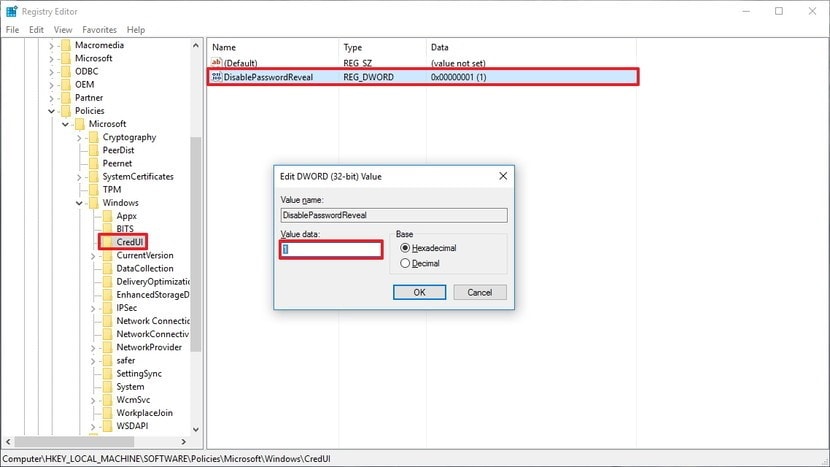
Task: Click the tree scroll right arrow
Action: [x=184, y=442]
